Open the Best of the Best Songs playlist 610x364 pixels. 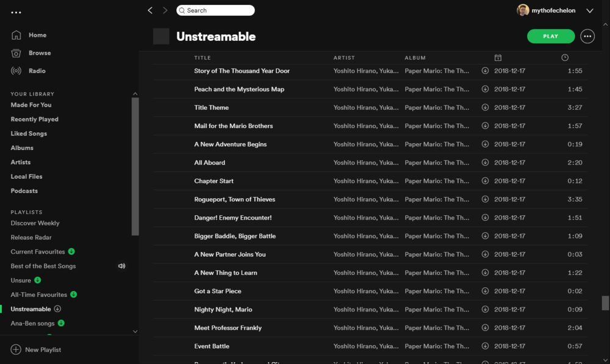(x=43, y=266)
